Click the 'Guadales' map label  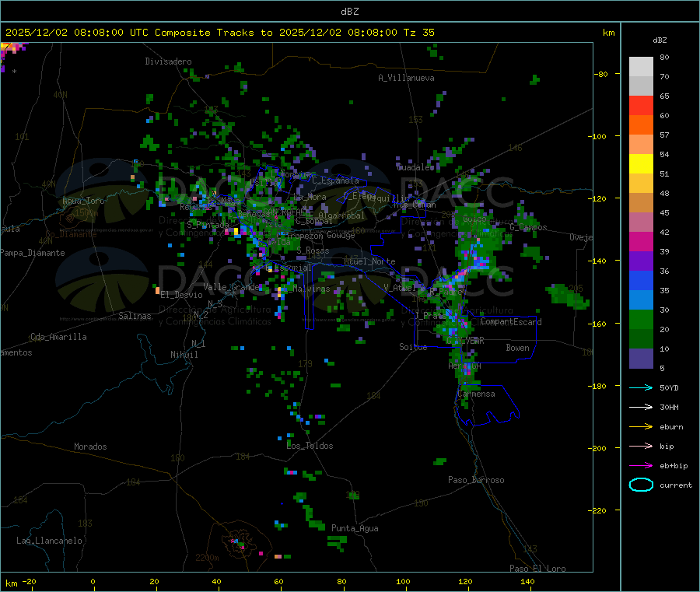click(415, 167)
